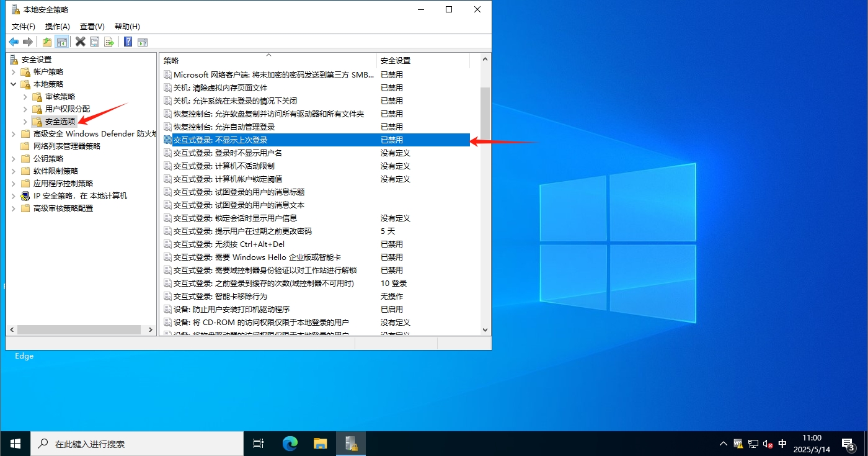This screenshot has height=456, width=868.
Task: Expand the 审核策略 node arrow
Action: 25,97
